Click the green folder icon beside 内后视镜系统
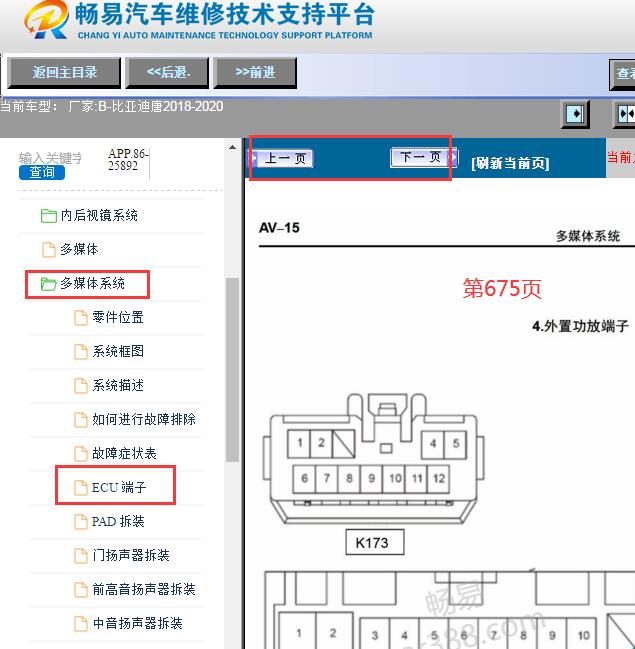The width and height of the screenshot is (635, 649). click(x=49, y=216)
